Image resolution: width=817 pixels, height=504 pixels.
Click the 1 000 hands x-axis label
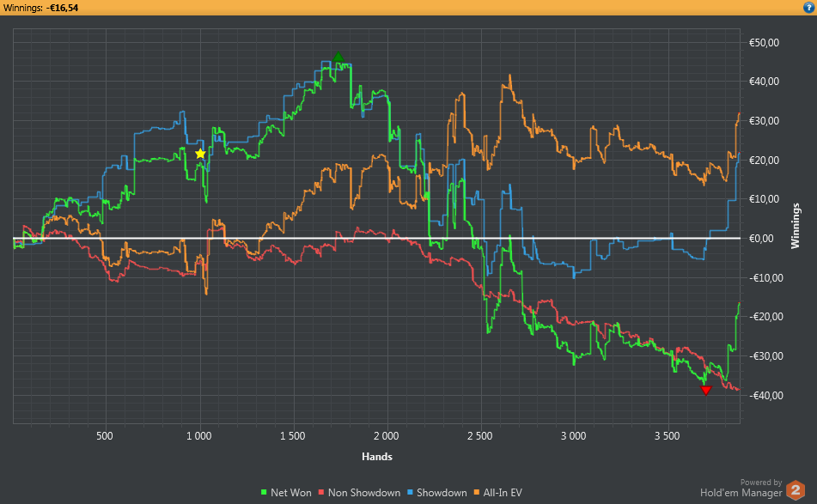coord(199,436)
